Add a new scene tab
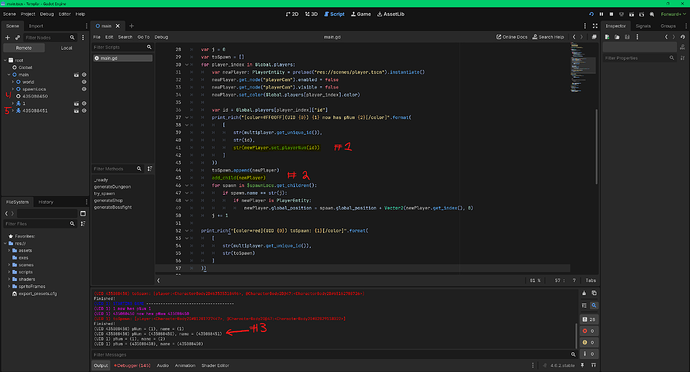 click(x=131, y=26)
